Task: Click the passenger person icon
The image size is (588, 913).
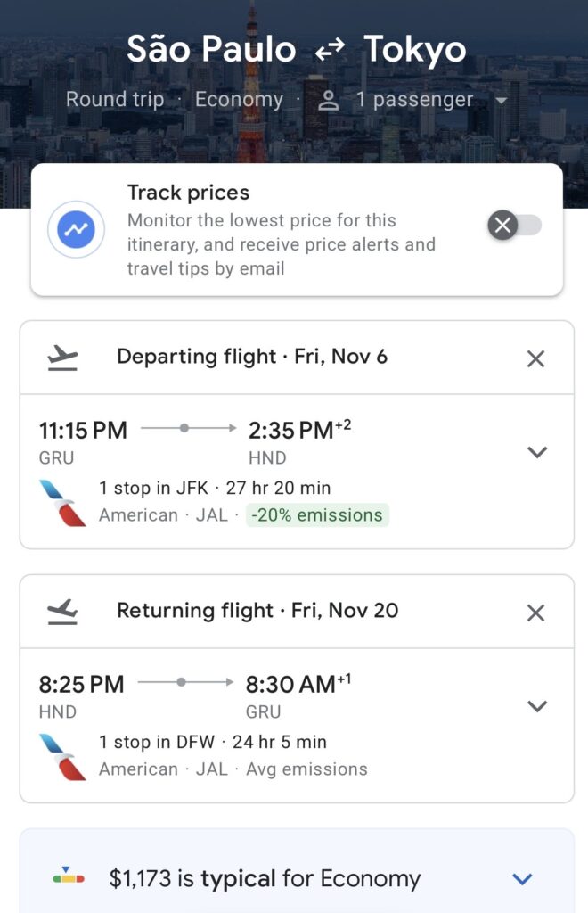Action: tap(330, 100)
